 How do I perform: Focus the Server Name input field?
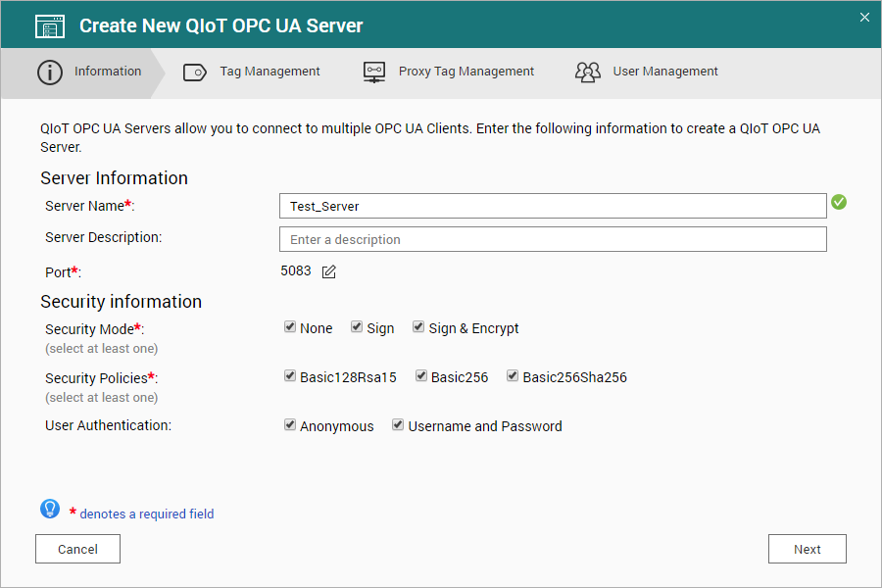pyautogui.click(x=553, y=206)
